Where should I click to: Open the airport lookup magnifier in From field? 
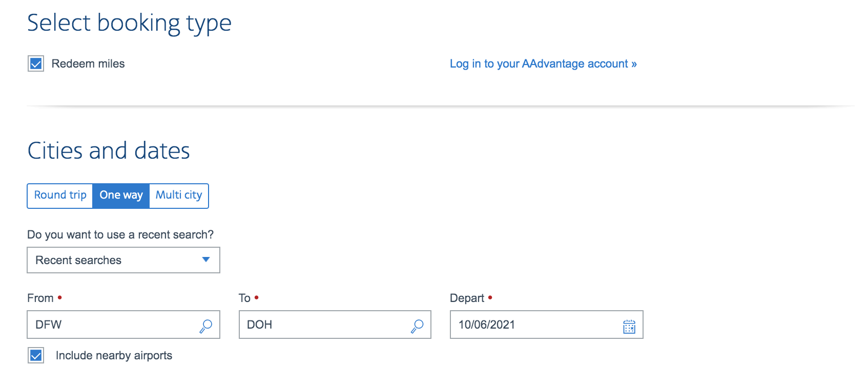[206, 326]
